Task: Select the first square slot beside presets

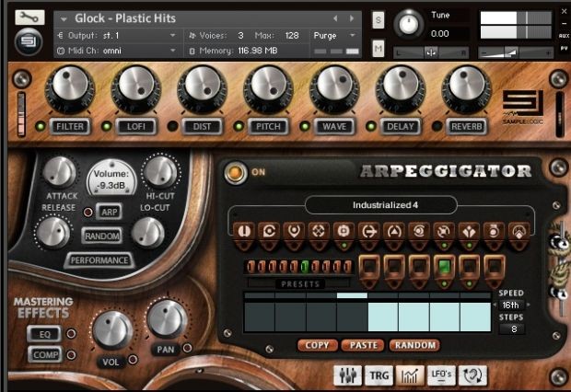Action: click(369, 267)
